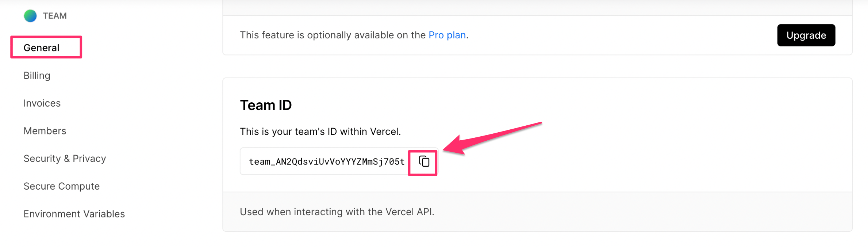This screenshot has width=868, height=247.
Task: Open the Invoices section
Action: [x=42, y=103]
